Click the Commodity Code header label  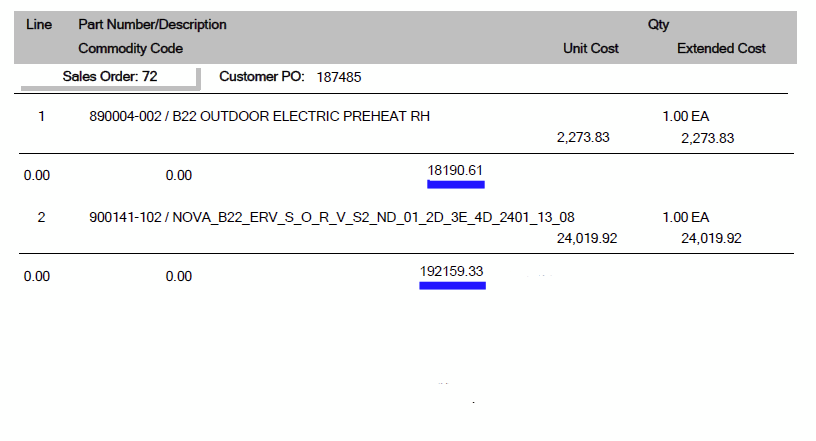131,48
